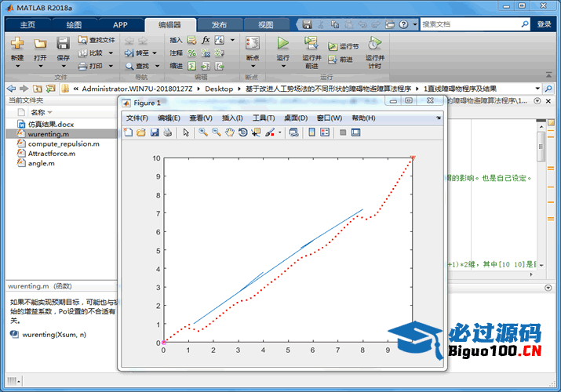This screenshot has width=561, height=392.
Task: Click the Save (保存) icon in ribbon
Action: 63,43
